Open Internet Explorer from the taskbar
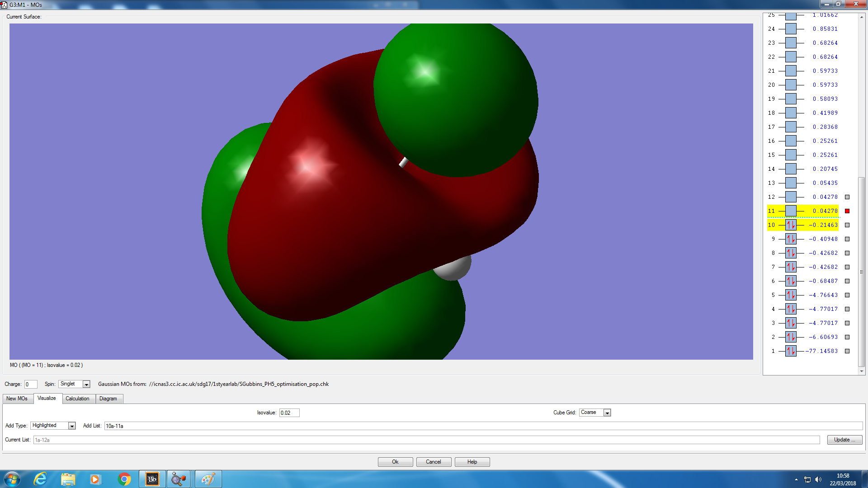 tap(40, 479)
